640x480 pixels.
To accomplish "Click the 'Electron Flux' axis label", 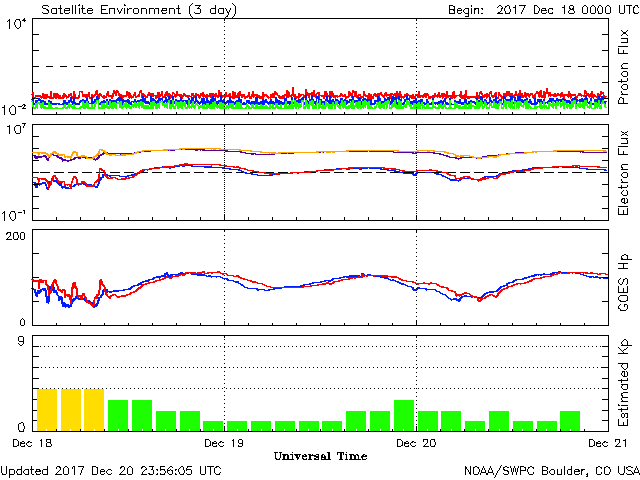I will pos(623,173).
